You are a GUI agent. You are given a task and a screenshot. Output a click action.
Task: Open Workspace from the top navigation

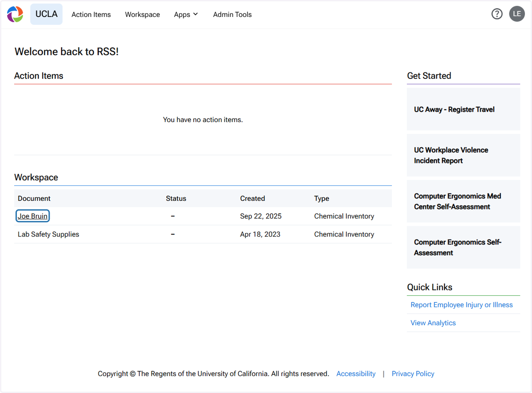[x=142, y=15]
